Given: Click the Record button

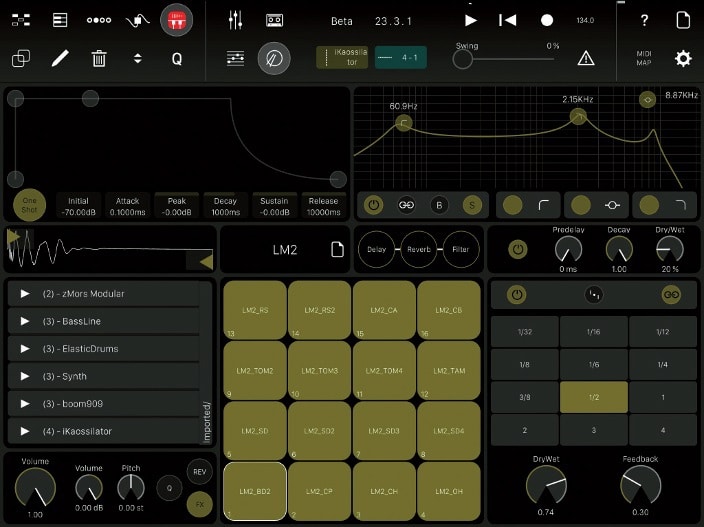Looking at the screenshot, I should (x=547, y=20).
